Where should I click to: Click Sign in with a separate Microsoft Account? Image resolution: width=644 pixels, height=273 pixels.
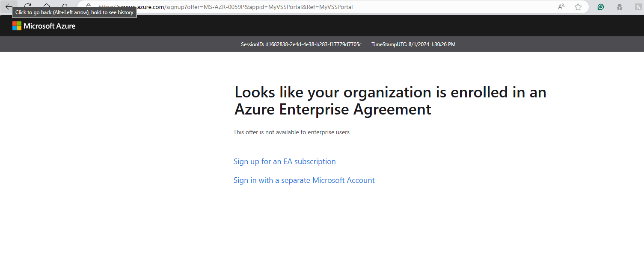pos(304,180)
